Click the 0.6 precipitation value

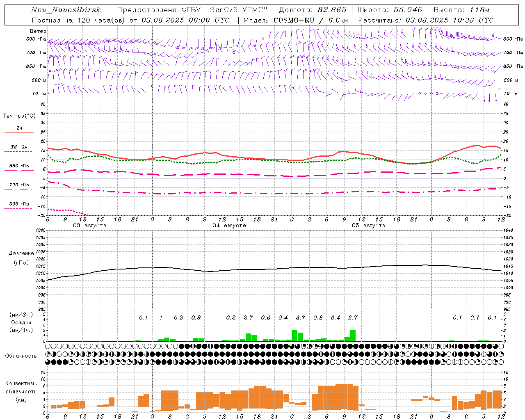click(266, 317)
